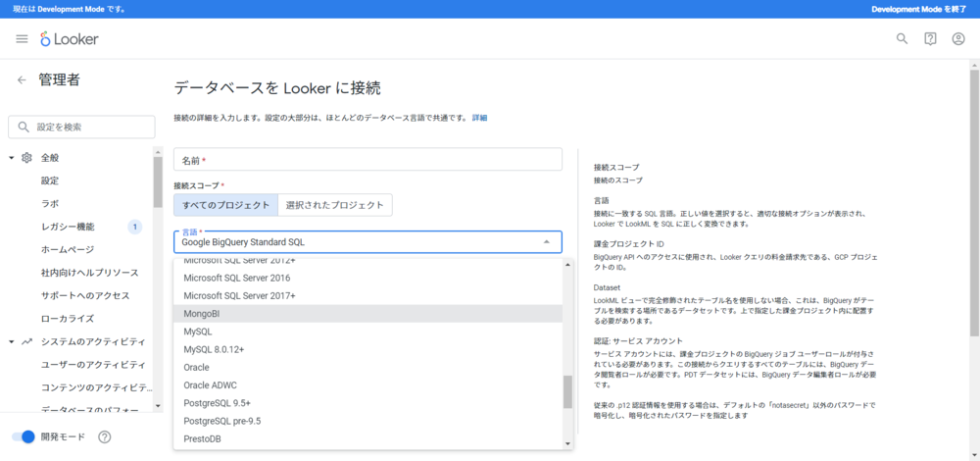
Task: Choose Oracle from the dialect list
Action: pos(368,367)
